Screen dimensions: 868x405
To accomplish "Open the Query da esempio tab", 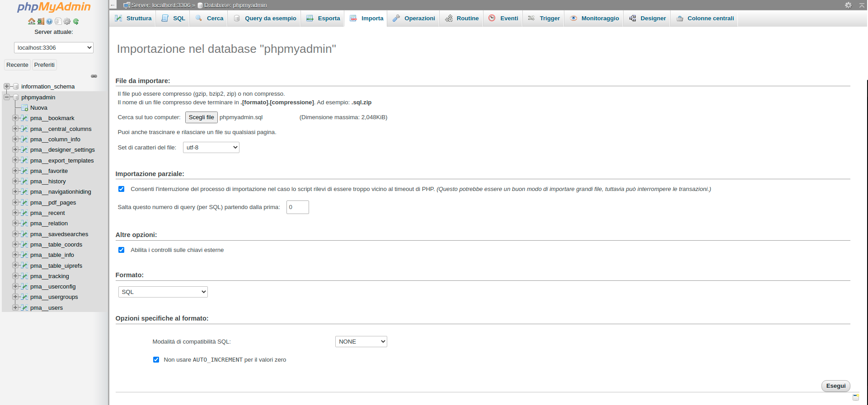I will 265,18.
